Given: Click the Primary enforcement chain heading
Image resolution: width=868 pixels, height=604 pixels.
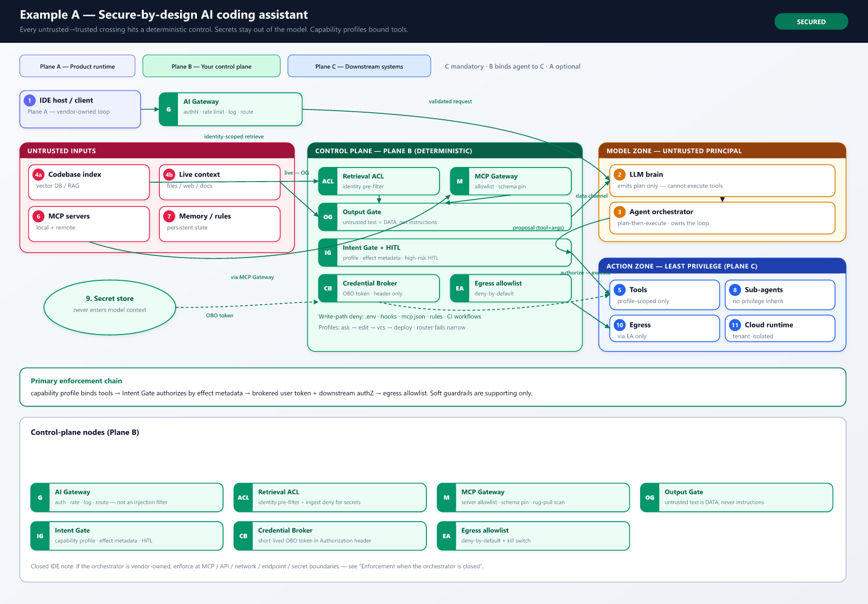Looking at the screenshot, I should pos(76,381).
